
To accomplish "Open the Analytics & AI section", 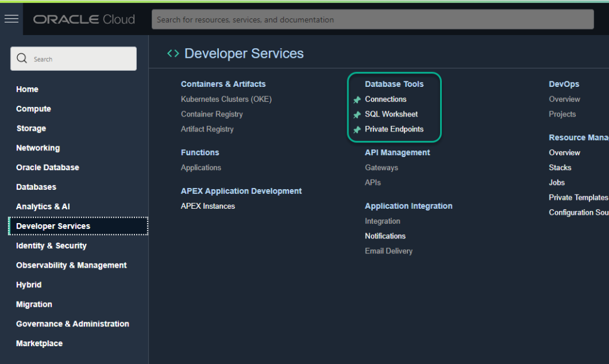I will click(43, 206).
